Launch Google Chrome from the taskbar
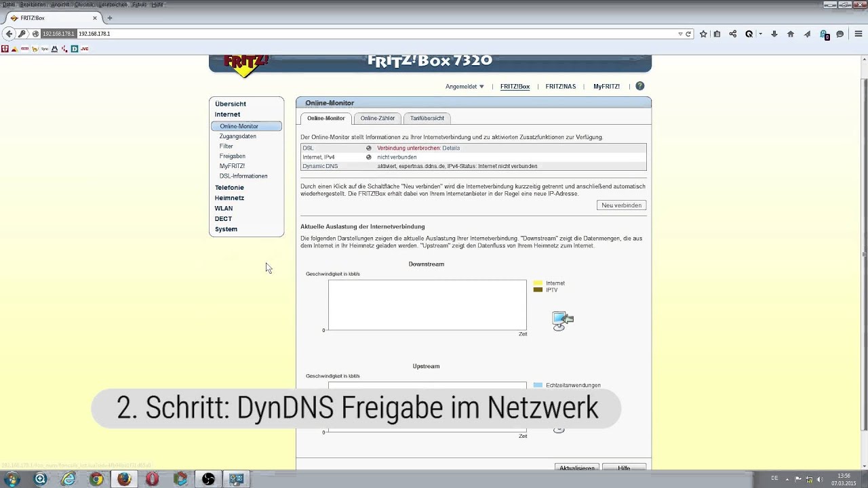 pos(96,479)
